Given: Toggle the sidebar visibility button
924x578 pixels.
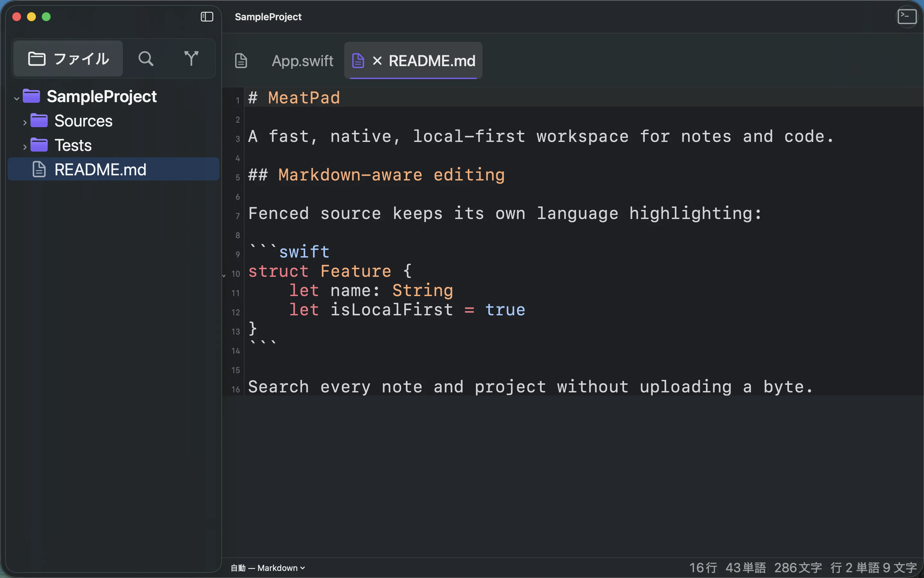Looking at the screenshot, I should coord(207,17).
